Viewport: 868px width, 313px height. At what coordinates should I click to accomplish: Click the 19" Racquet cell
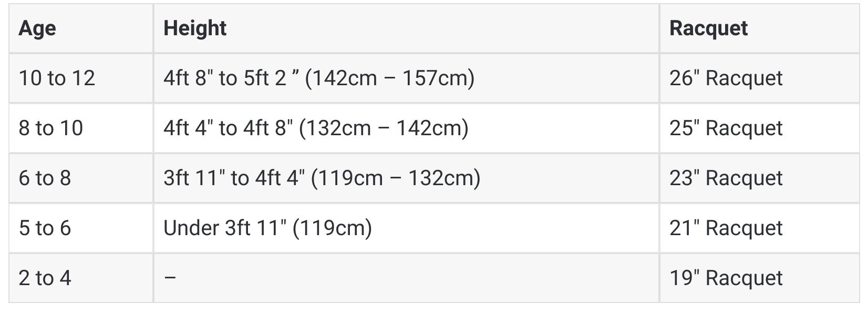pyautogui.click(x=760, y=278)
